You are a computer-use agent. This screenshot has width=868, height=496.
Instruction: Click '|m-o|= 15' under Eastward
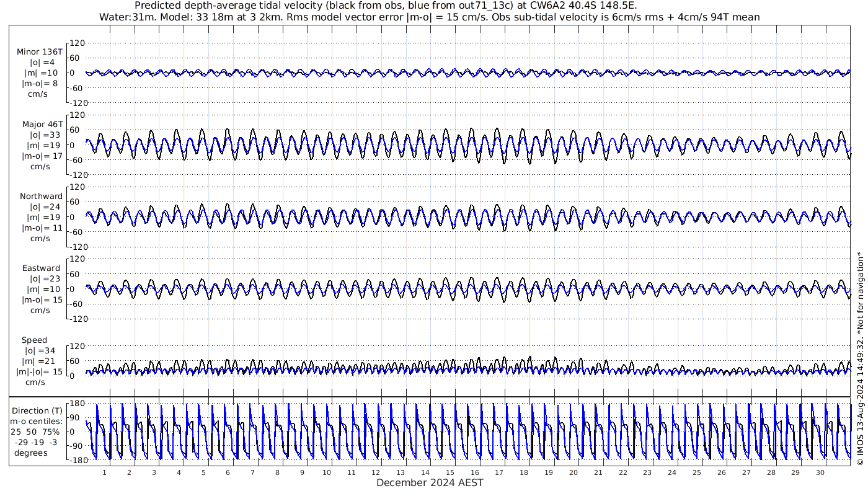click(42, 300)
